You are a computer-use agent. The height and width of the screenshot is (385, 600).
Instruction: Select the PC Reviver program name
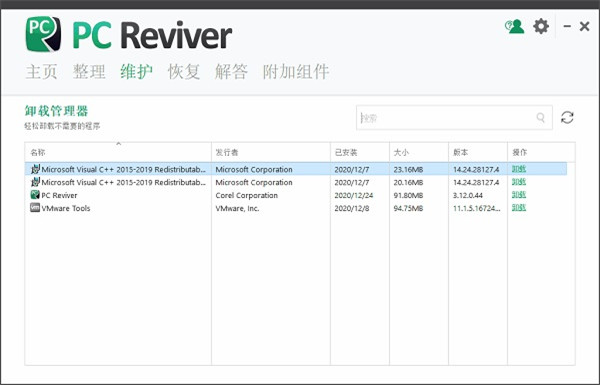(59, 195)
